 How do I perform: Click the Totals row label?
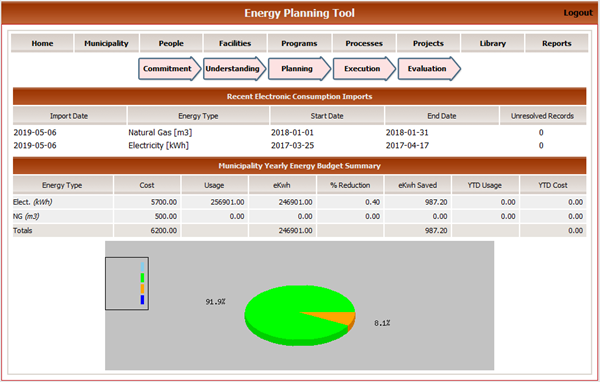pos(23,230)
